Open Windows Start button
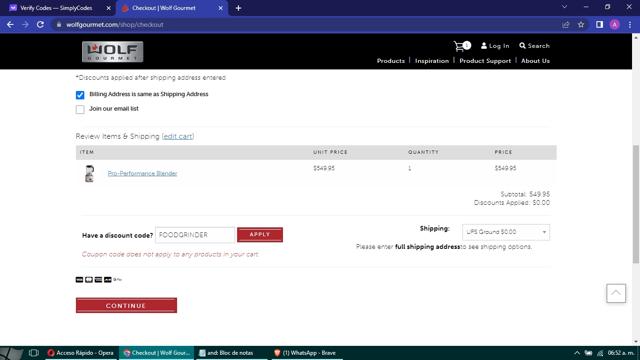The height and width of the screenshot is (360, 640). (11, 353)
